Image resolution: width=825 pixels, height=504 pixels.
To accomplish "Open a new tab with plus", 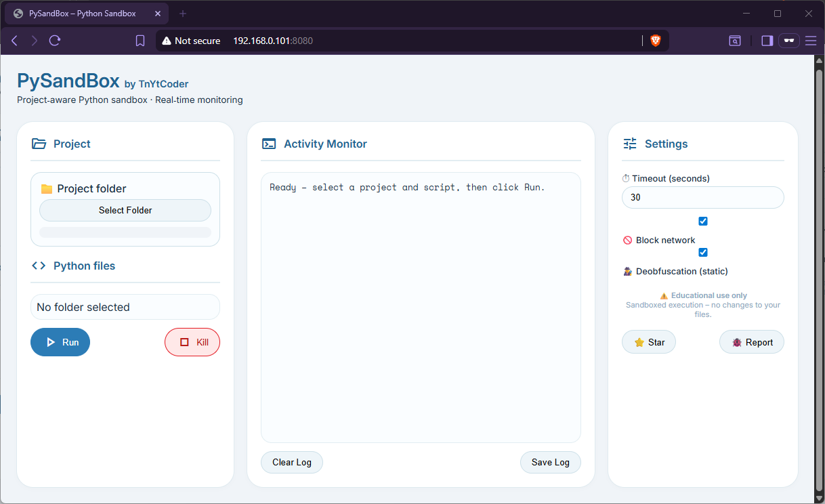I will (183, 14).
